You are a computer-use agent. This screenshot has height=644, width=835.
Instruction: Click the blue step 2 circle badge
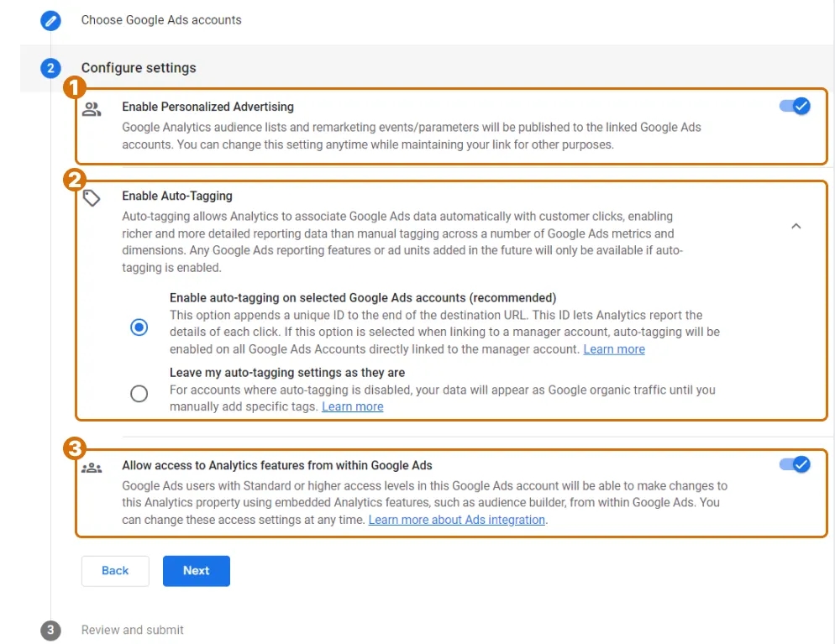pos(50,68)
